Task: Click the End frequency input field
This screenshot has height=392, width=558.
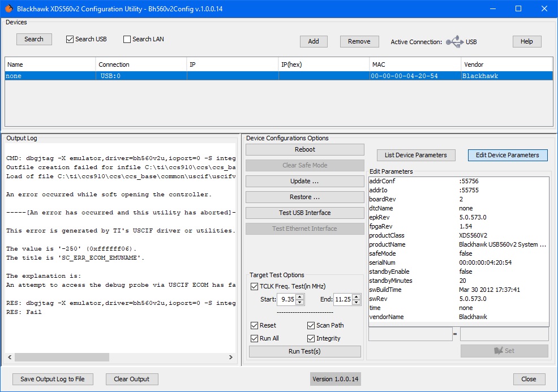Action: coord(343,299)
